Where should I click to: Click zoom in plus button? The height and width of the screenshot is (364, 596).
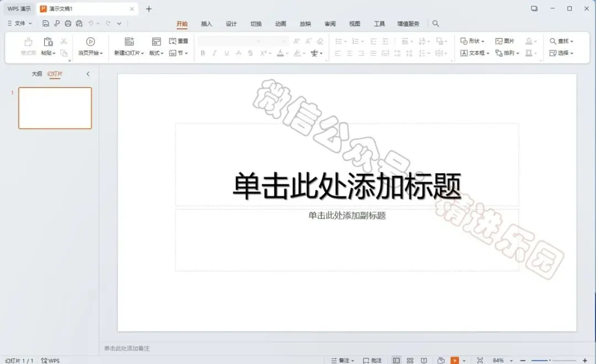585,361
